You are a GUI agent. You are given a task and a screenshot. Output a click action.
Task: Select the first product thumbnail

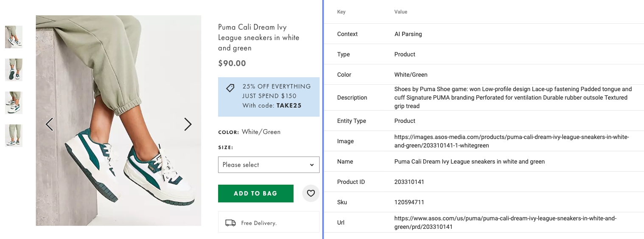14,37
